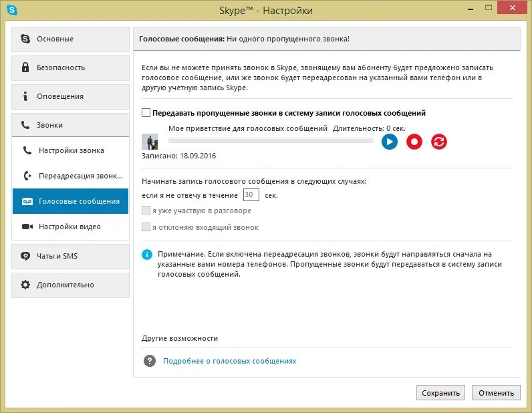Click the profile avatar thumbnail
The width and height of the screenshot is (532, 413).
click(150, 142)
